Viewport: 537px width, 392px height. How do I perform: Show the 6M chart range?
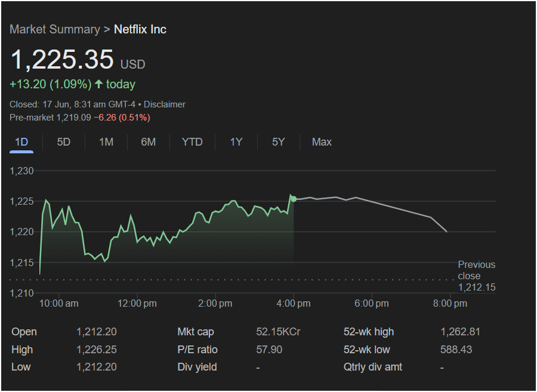point(149,142)
